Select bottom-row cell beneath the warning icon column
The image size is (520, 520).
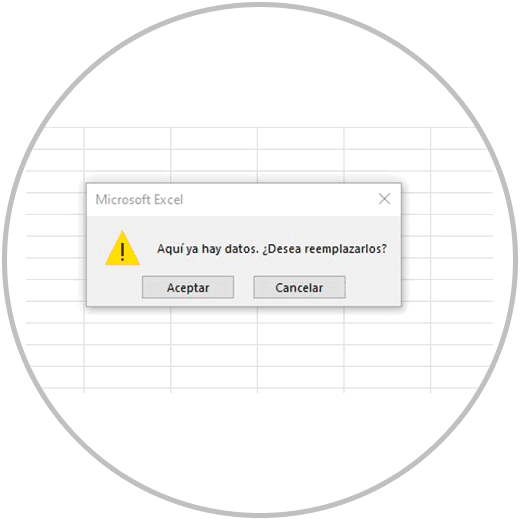pos(127,377)
